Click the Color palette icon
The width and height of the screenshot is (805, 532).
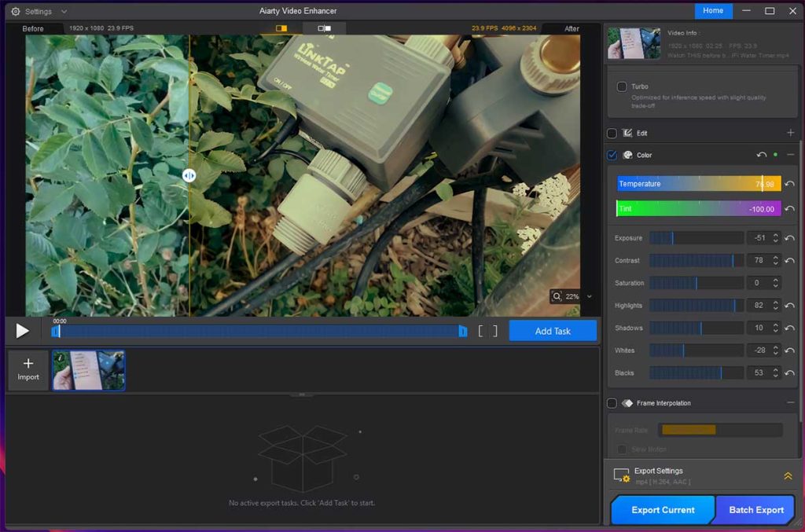[x=627, y=155]
